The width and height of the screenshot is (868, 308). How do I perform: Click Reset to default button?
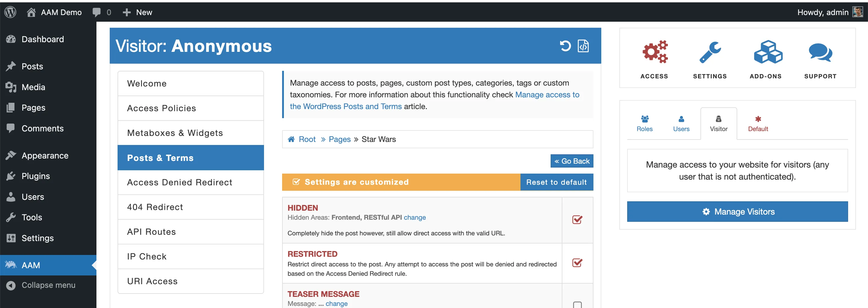tap(557, 182)
